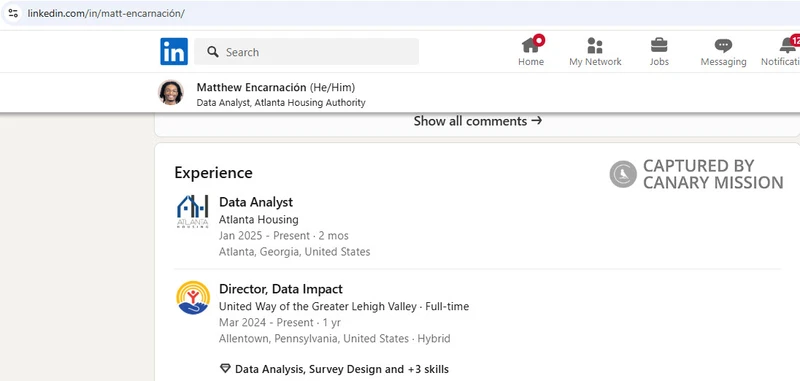Click the search magnifier icon
Image resolution: width=800 pixels, height=381 pixels.
[x=213, y=52]
